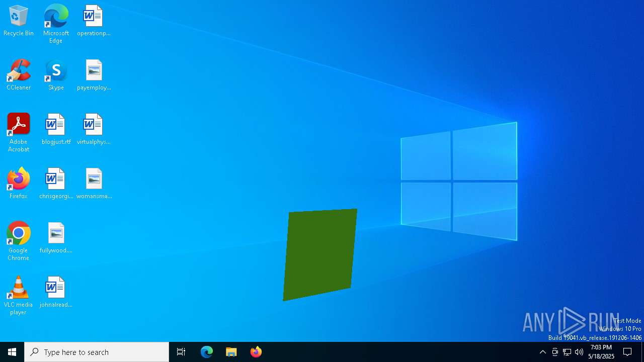Open the Action Center notifications icon
Viewport: 644px width, 362px height.
pyautogui.click(x=628, y=352)
